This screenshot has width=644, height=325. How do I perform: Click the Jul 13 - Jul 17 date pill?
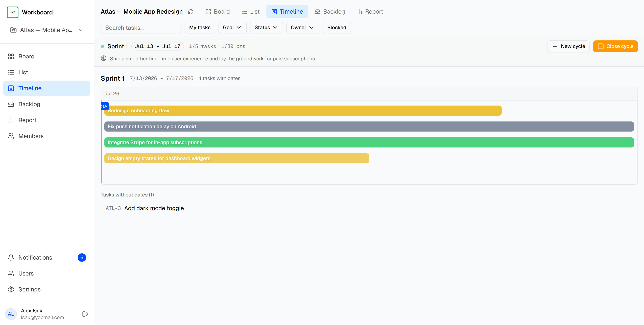[157, 46]
